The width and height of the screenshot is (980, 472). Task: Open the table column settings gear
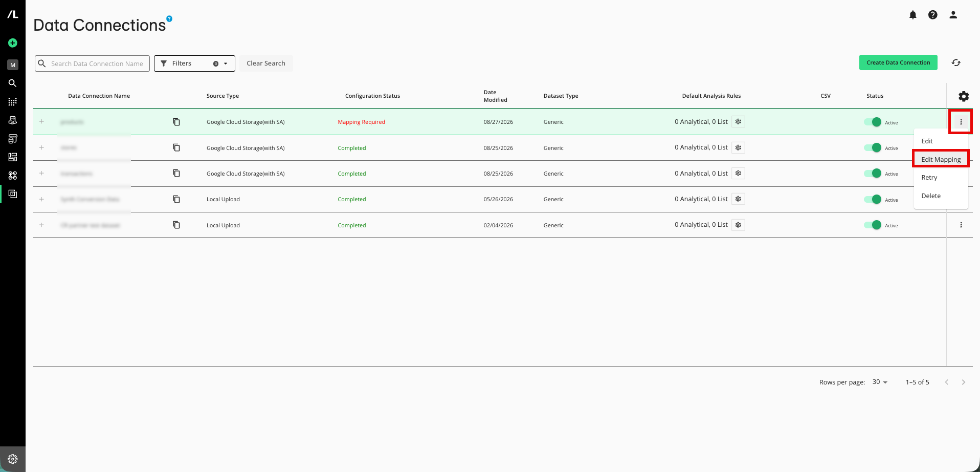click(964, 96)
